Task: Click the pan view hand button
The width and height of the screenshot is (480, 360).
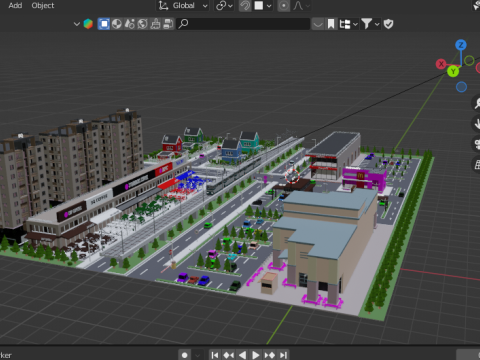Action: [477, 123]
